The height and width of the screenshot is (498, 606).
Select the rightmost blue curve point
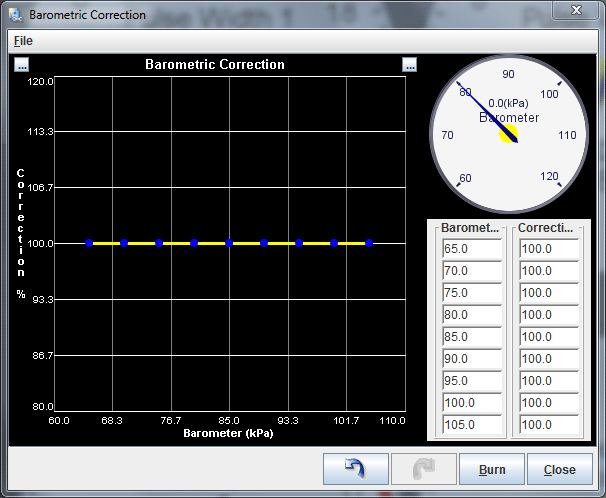pyautogui.click(x=369, y=243)
